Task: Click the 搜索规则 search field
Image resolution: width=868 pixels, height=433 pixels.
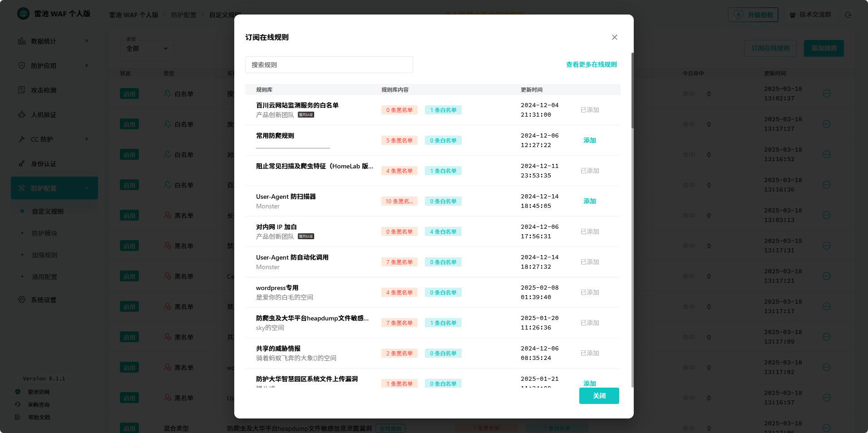Action: pyautogui.click(x=329, y=65)
